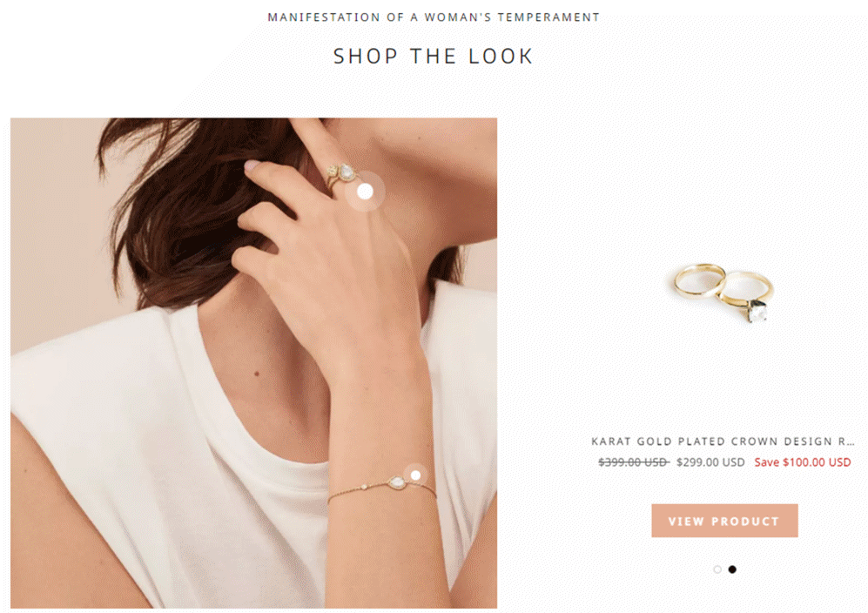Image resolution: width=868 pixels, height=613 pixels.
Task: Click the hotspot marker above the bracelet
Action: coord(416,475)
